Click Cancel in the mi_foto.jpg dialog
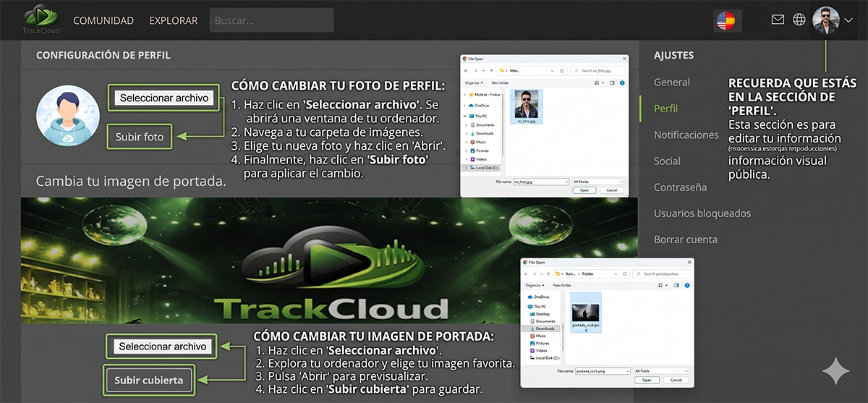Image resolution: width=868 pixels, height=403 pixels. coord(612,190)
